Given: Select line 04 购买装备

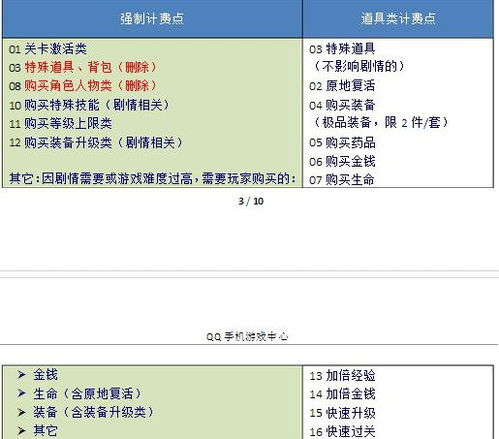Looking at the screenshot, I should tap(342, 105).
